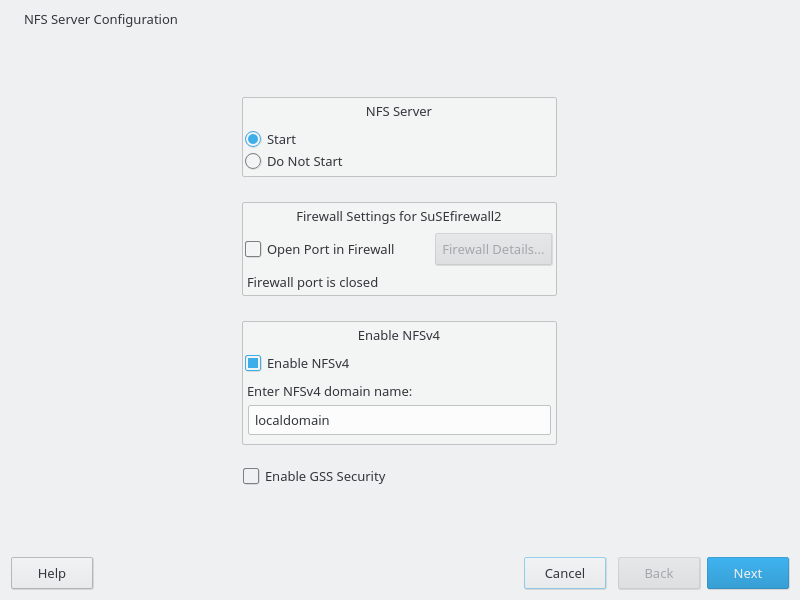This screenshot has height=600, width=800.
Task: Click the NFS Server Configuration title
Action: click(x=101, y=19)
